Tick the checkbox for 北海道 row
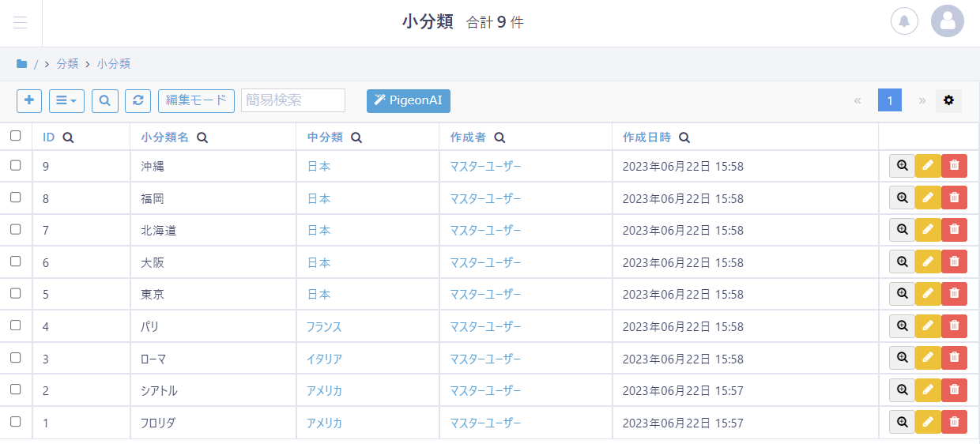Viewport: 980px width, 444px height. [16, 229]
